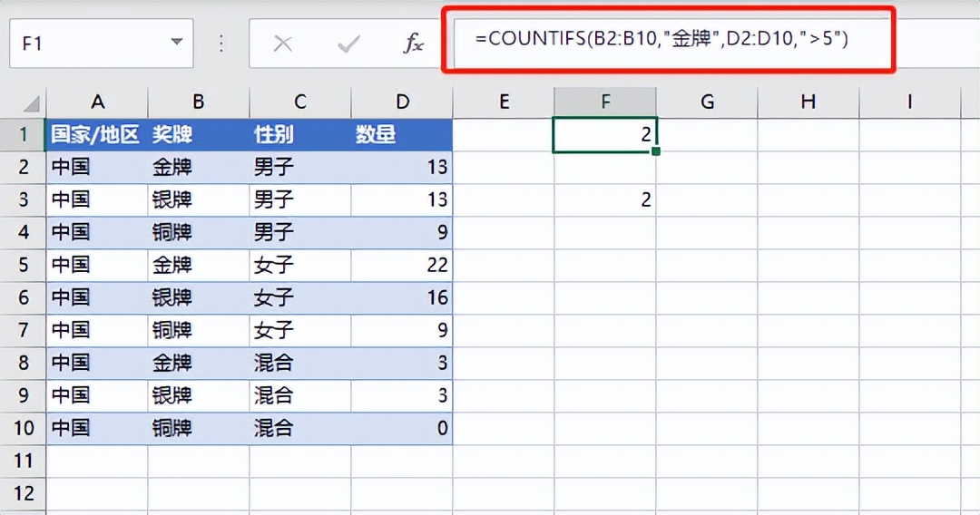This screenshot has width=980, height=515.
Task: Select cell D10 with value 0
Action: pos(402,428)
